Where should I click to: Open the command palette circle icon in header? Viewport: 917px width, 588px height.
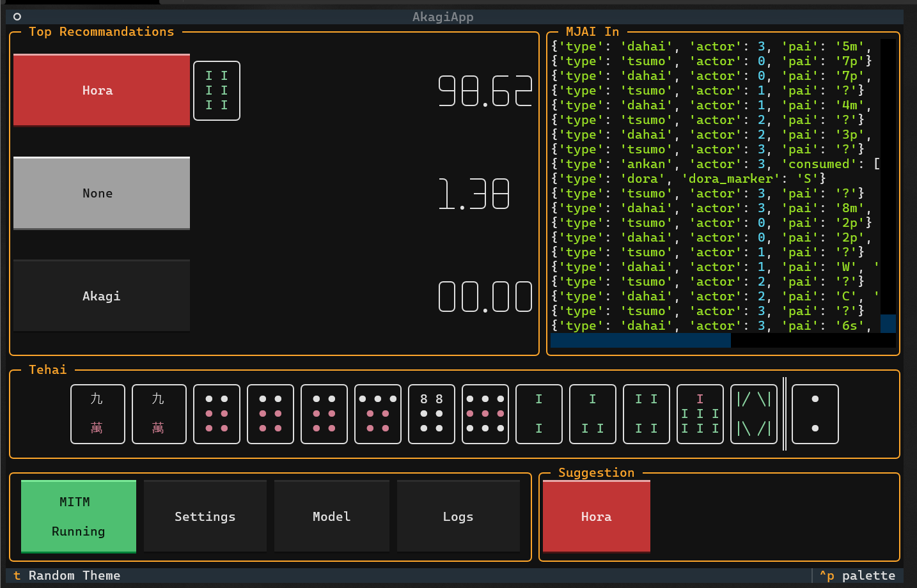17,17
